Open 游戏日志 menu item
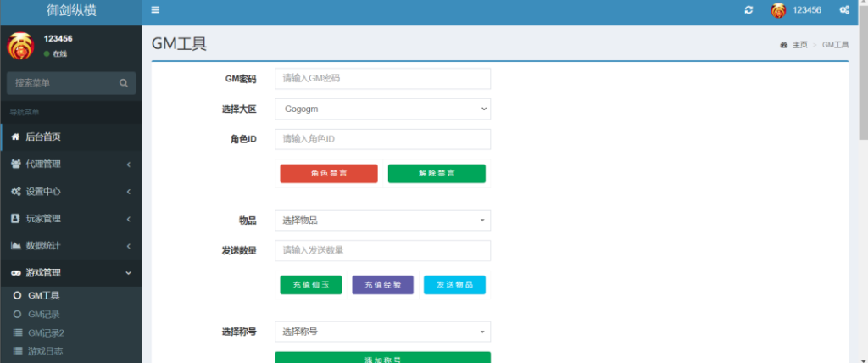The height and width of the screenshot is (363, 868). [45, 350]
